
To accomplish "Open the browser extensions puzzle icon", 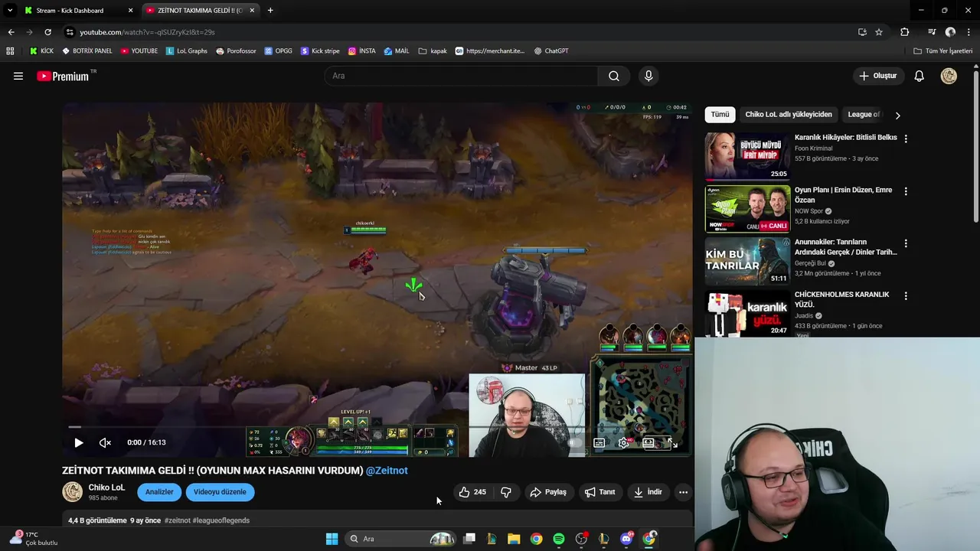I will 904,32.
